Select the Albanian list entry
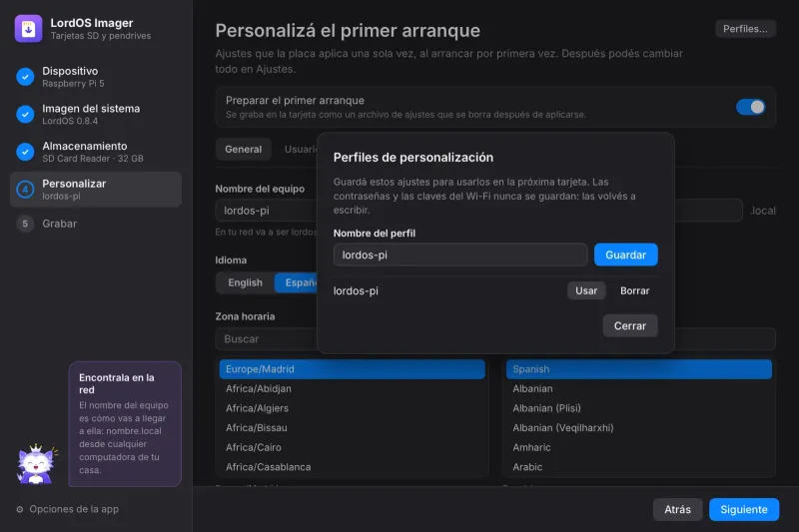Viewport: 799px width, 532px height. (x=638, y=388)
